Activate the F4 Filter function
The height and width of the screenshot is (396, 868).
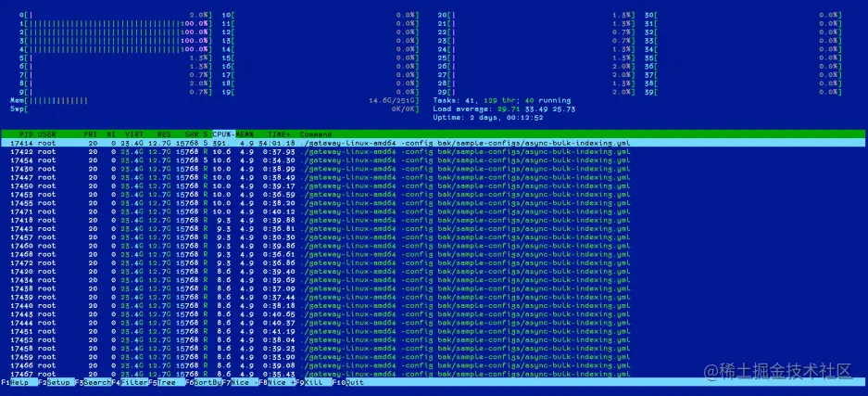(x=130, y=383)
